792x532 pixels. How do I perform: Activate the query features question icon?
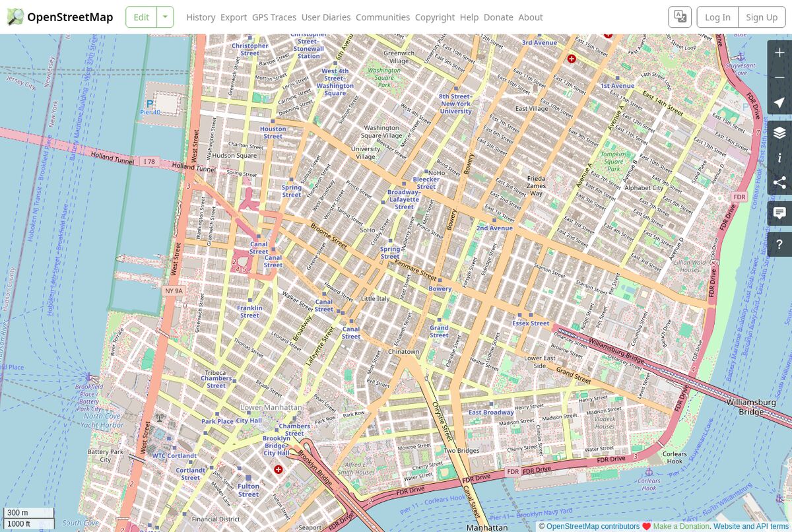point(779,244)
